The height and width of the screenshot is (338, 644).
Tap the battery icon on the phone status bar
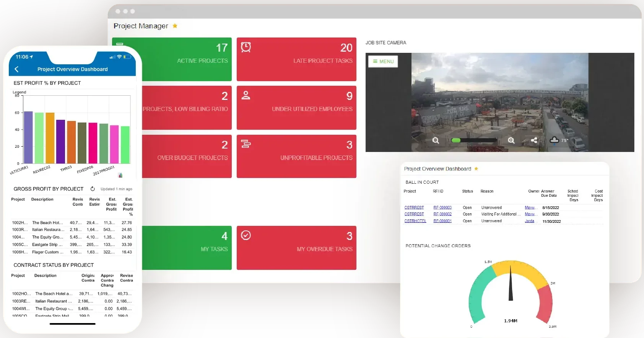point(127,57)
